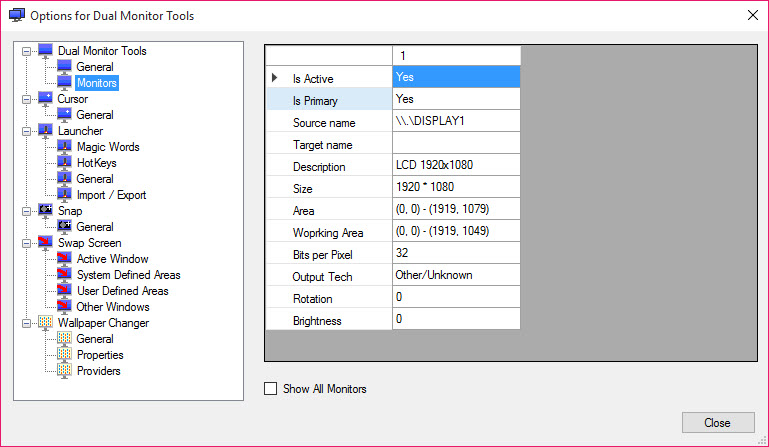The width and height of the screenshot is (769, 447).
Task: Click the empty Target name value cell
Action: (x=456, y=143)
